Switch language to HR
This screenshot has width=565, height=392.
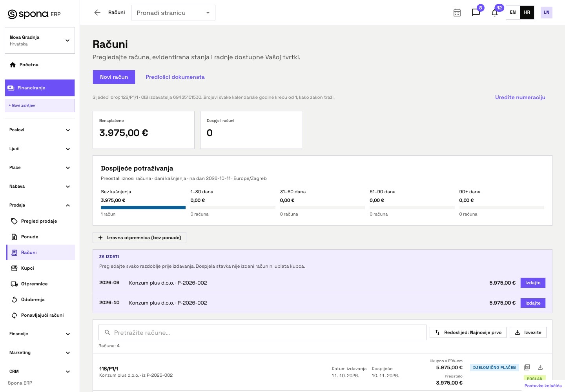(x=527, y=13)
